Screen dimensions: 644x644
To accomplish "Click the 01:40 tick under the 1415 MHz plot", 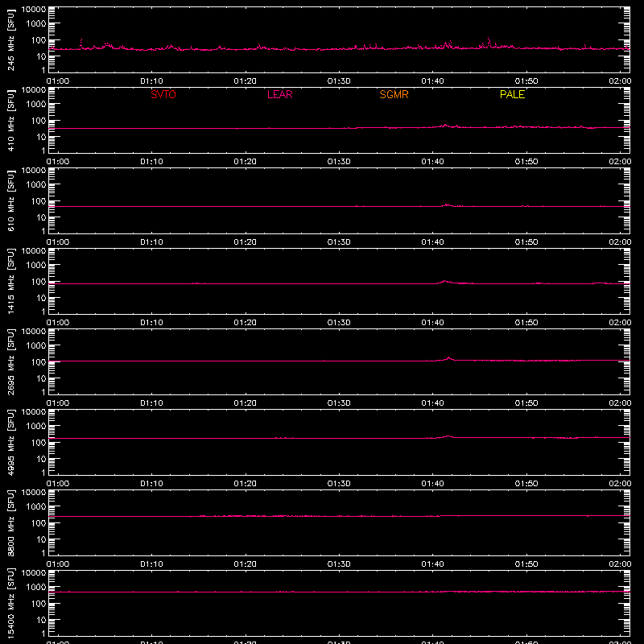I will pos(432,323).
